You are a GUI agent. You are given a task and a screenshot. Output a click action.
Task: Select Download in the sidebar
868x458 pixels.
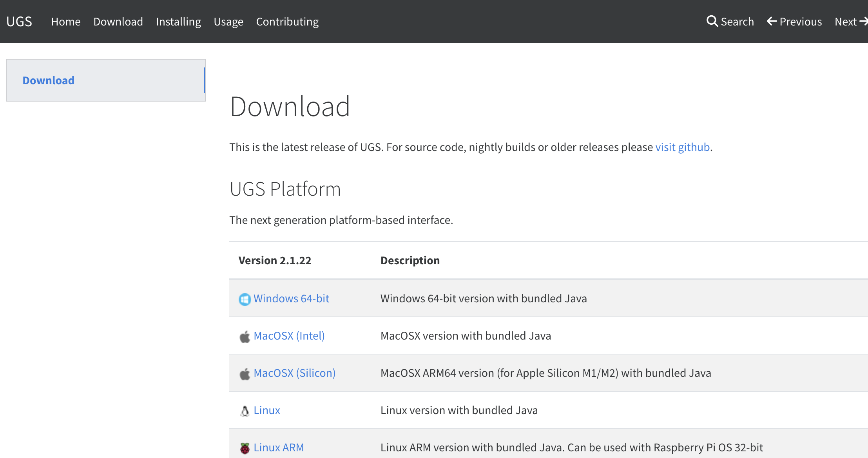point(49,80)
